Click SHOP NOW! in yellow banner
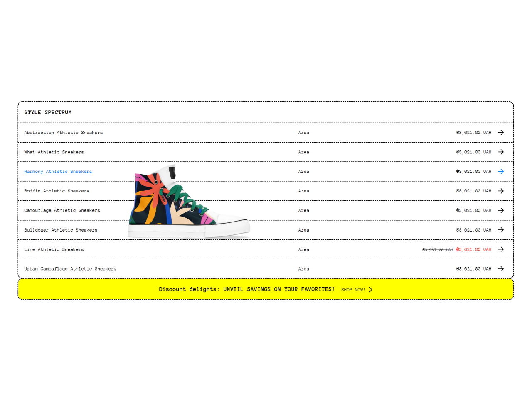532x399 pixels. tap(353, 290)
